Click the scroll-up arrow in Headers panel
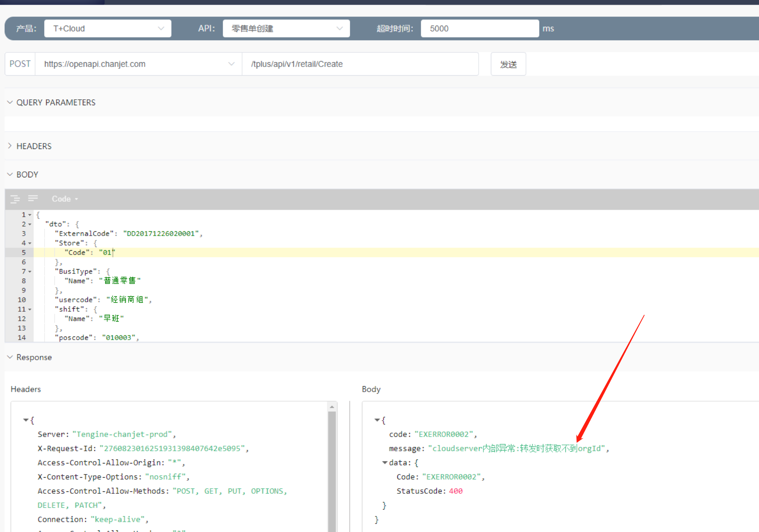759x532 pixels. tap(332, 407)
